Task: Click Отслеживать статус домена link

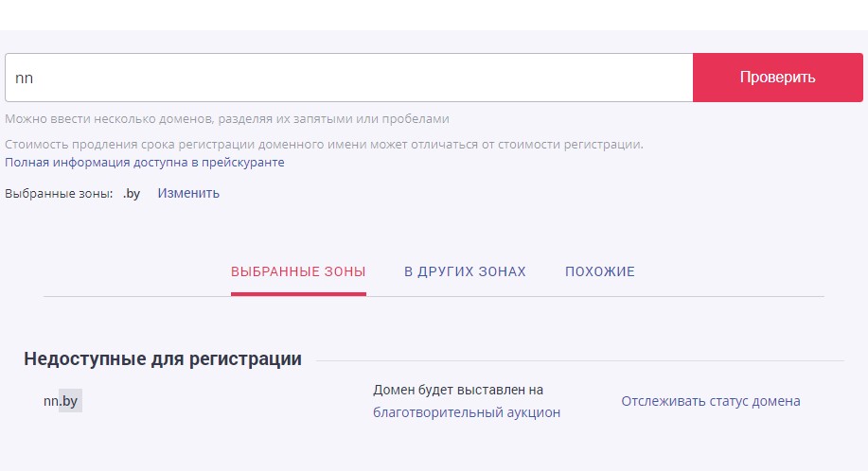Action: (711, 401)
